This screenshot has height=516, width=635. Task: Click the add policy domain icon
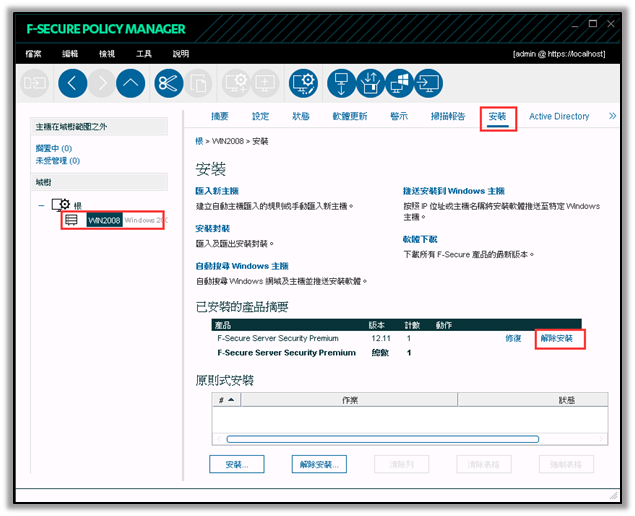tap(236, 83)
